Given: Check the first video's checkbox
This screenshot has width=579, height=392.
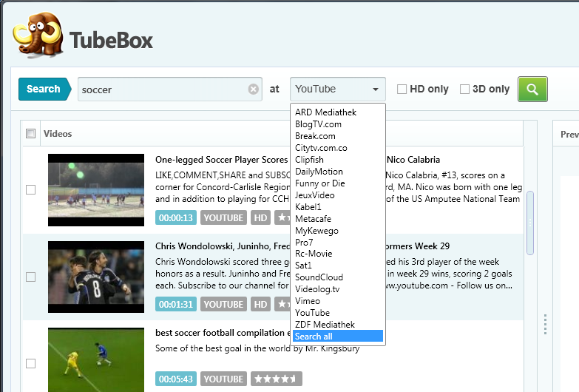Looking at the screenshot, I should pyautogui.click(x=30, y=189).
